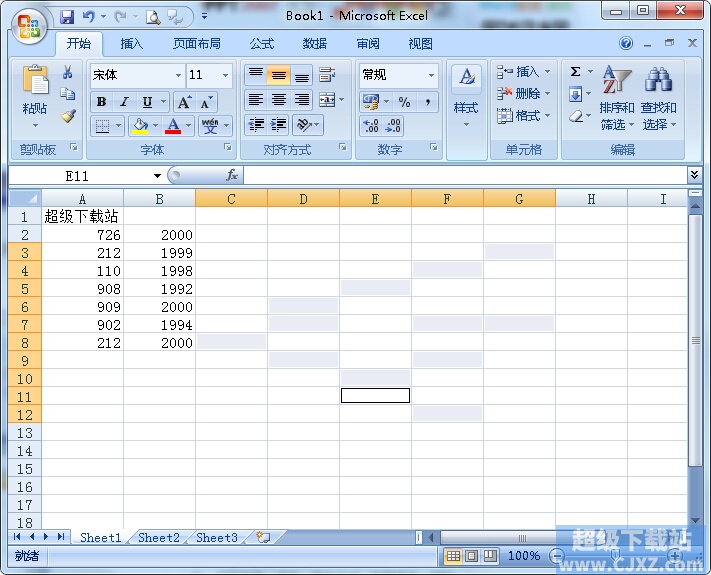The width and height of the screenshot is (711, 575).
Task: Click the AutoSum sigma icon
Action: pos(575,72)
